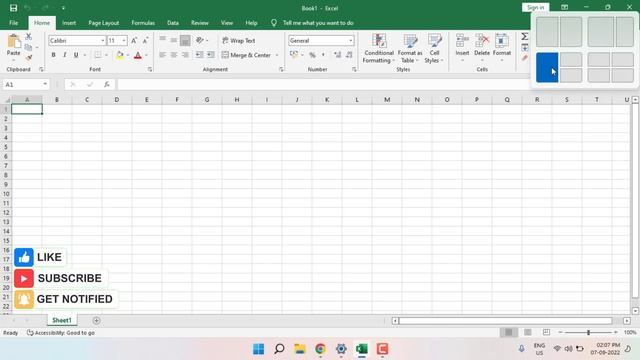Click the Orientation text angle icon
The image size is (640, 360).
click(x=200, y=40)
